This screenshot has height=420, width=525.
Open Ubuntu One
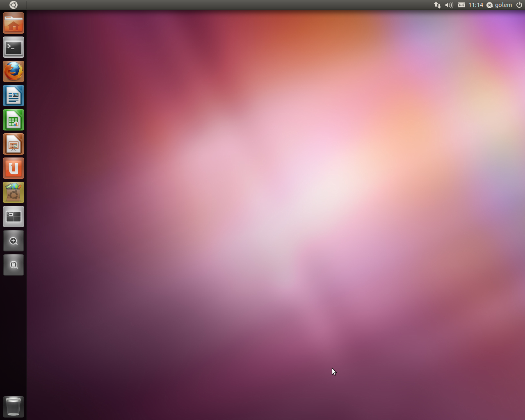(14, 168)
